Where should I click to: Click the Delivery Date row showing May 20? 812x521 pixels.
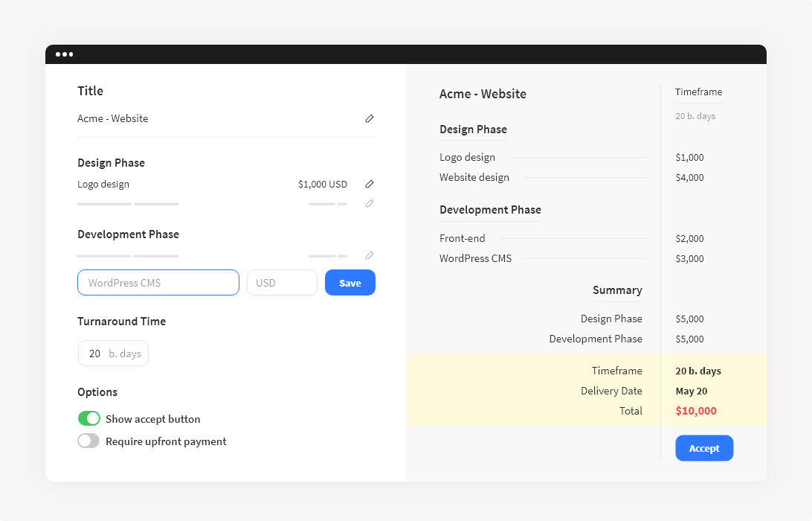(x=691, y=391)
